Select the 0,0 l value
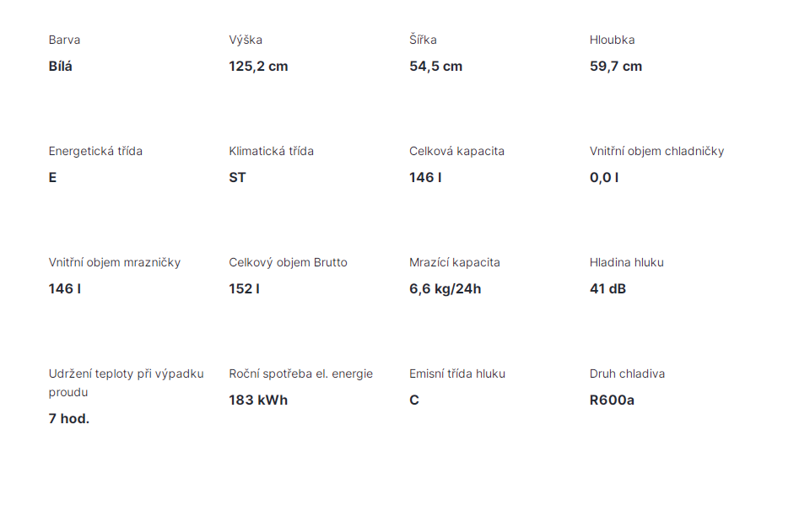This screenshot has height=532, width=810. coord(604,178)
